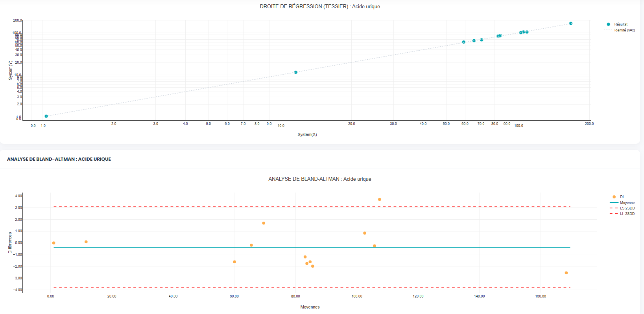Toggle the DI series legend entry
644x314 pixels.
(622, 197)
